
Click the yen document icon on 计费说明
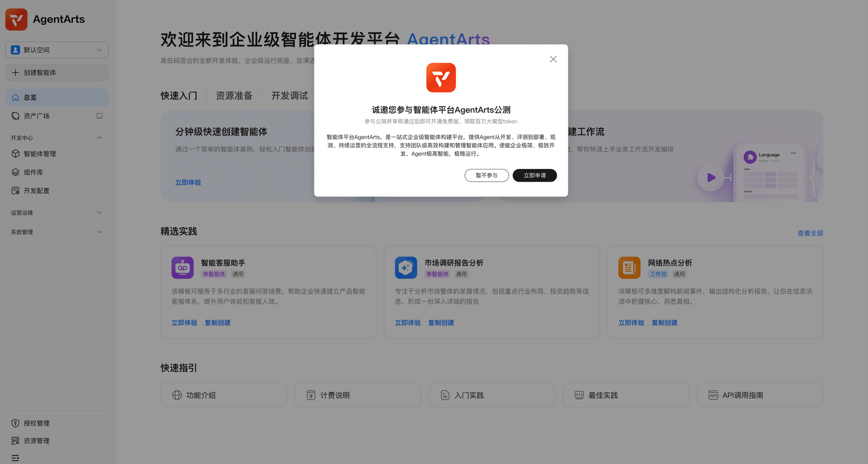(311, 395)
